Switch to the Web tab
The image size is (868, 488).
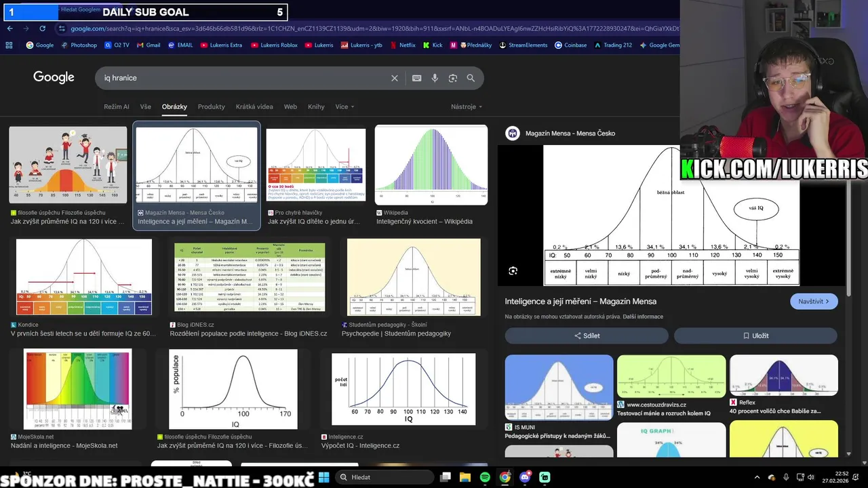pos(290,106)
